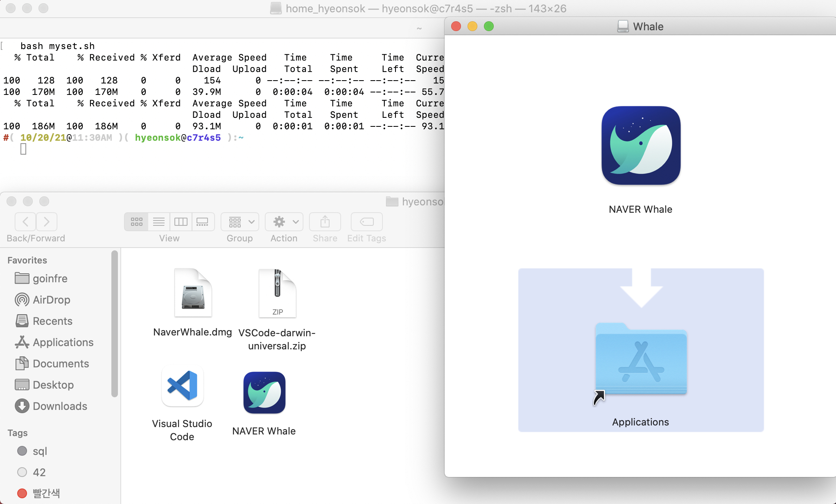Switch Finder to icon view
Screen dimensions: 836x504
pyautogui.click(x=136, y=222)
